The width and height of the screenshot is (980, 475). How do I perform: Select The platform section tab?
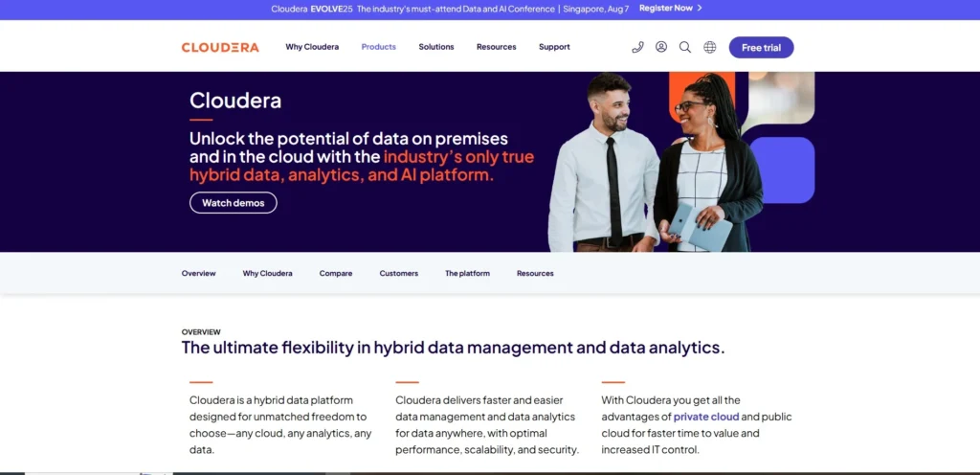467,273
